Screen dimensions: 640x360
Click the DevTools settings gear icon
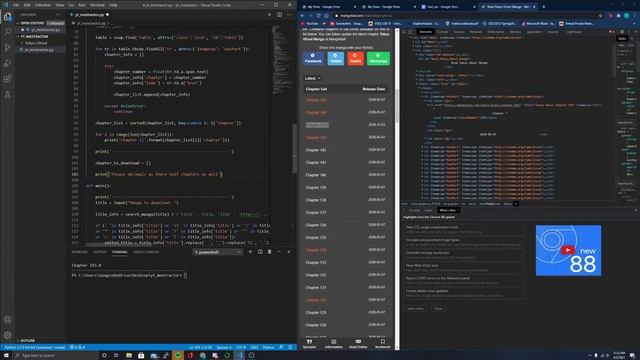pyautogui.click(x=622, y=31)
